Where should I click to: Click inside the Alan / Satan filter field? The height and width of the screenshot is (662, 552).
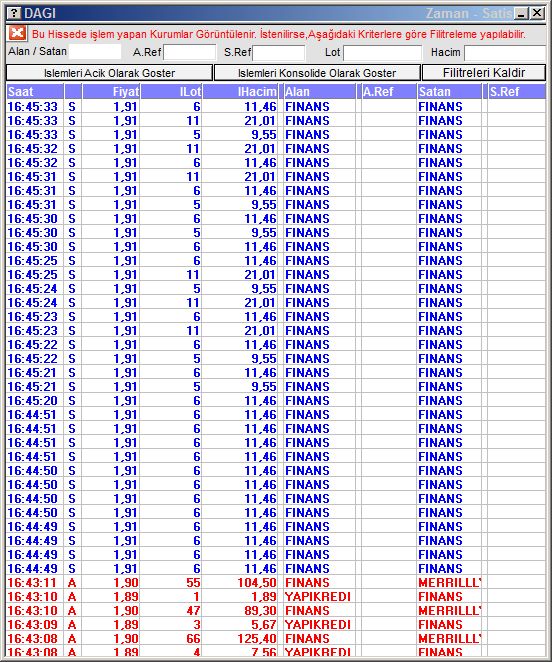coord(95,52)
